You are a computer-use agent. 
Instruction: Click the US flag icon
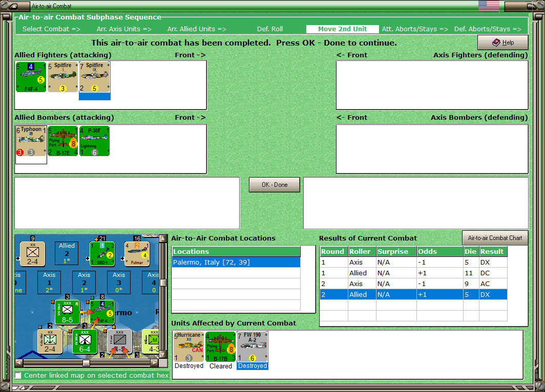tap(489, 6)
